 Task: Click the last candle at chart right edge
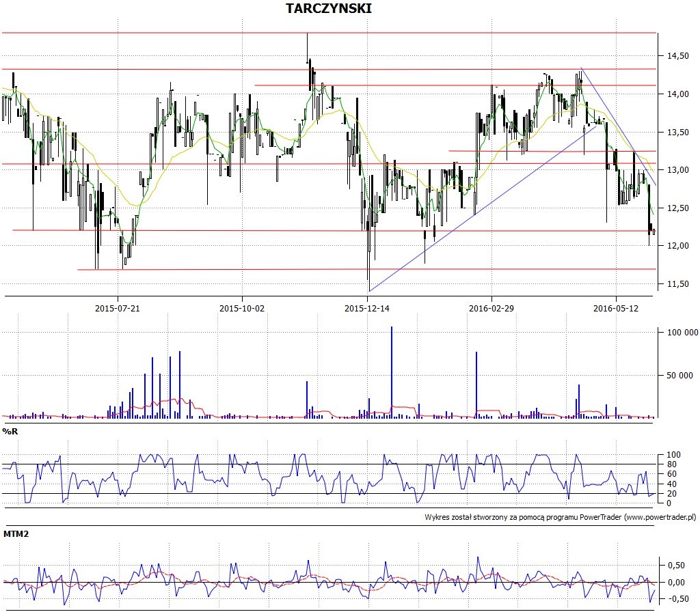coord(654,232)
